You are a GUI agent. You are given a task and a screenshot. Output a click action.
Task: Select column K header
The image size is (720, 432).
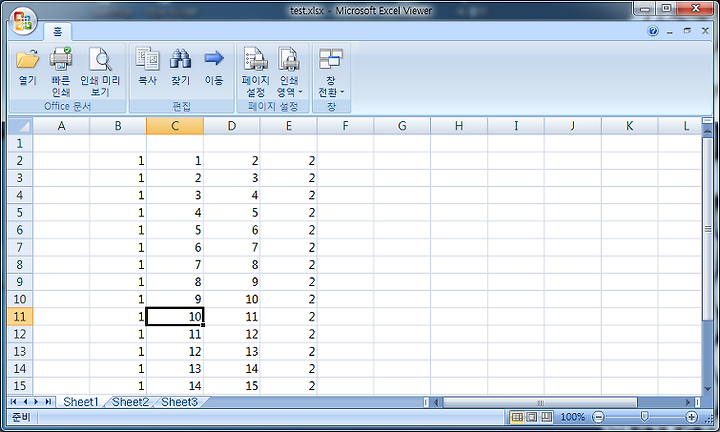point(630,126)
